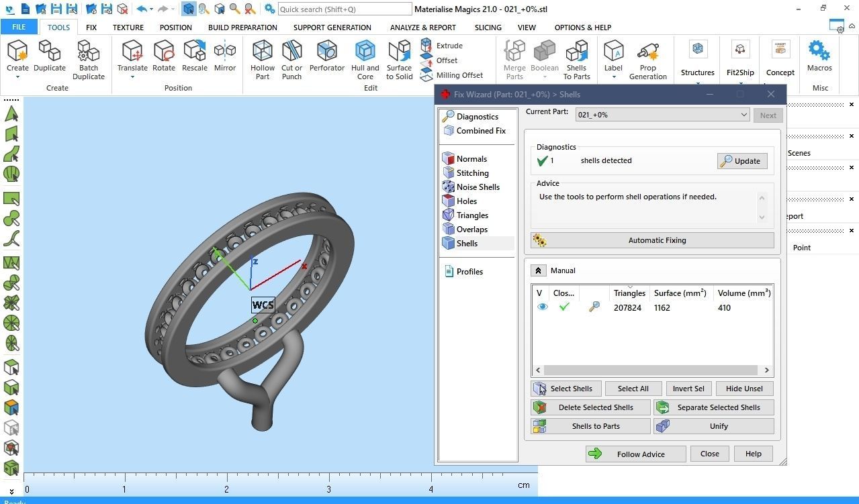Screen dimensions: 859x504
Task: Click the Automatic Fixing button
Action: click(x=652, y=240)
